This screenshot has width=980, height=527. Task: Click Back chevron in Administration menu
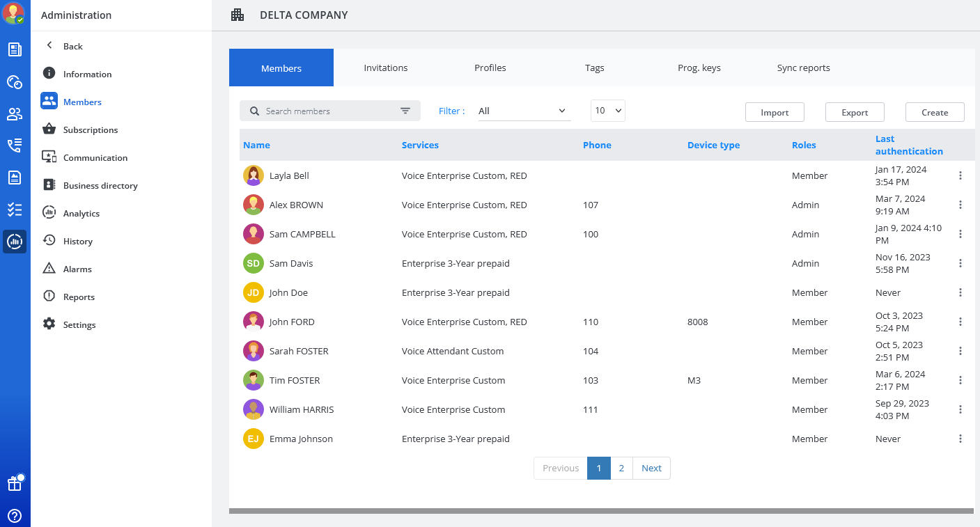[49, 46]
